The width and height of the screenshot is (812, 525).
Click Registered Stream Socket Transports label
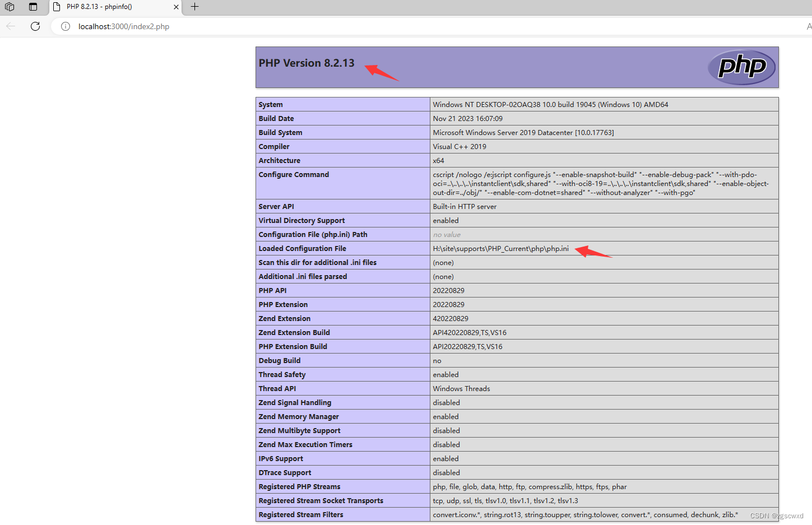click(321, 501)
